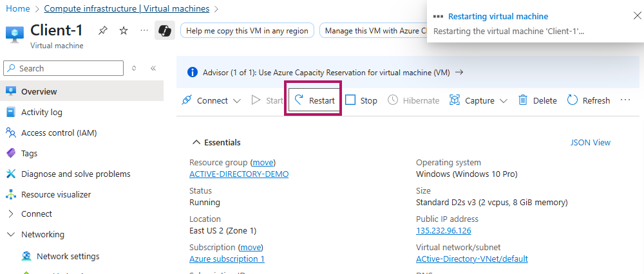Image resolution: width=644 pixels, height=274 pixels.
Task: Click move link beside Subscription
Action: tap(251, 248)
